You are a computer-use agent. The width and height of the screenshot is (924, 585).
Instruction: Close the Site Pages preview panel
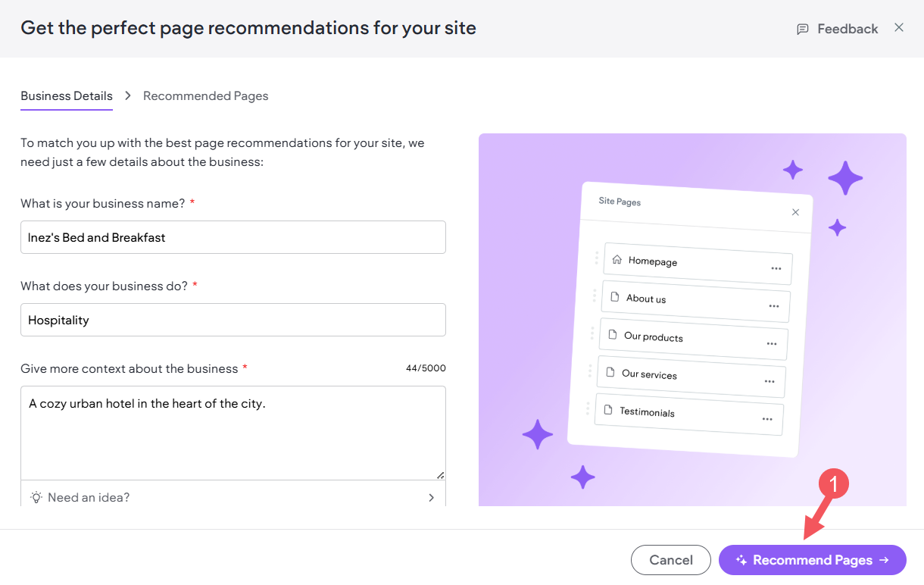tap(795, 212)
